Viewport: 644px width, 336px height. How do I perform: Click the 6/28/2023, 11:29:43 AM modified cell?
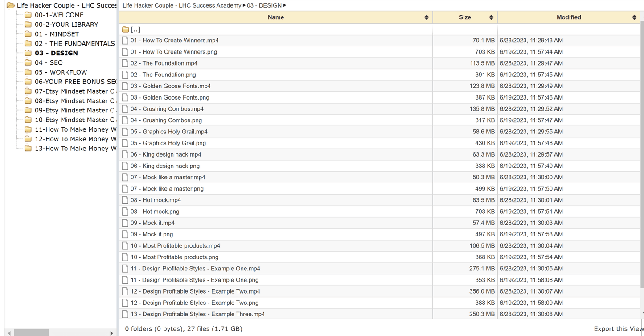pyautogui.click(x=531, y=40)
